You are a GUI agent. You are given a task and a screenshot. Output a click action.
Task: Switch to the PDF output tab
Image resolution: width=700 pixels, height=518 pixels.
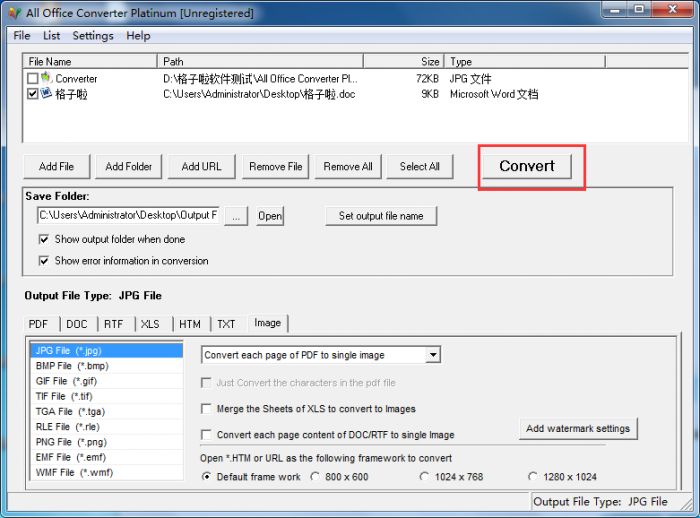point(38,324)
